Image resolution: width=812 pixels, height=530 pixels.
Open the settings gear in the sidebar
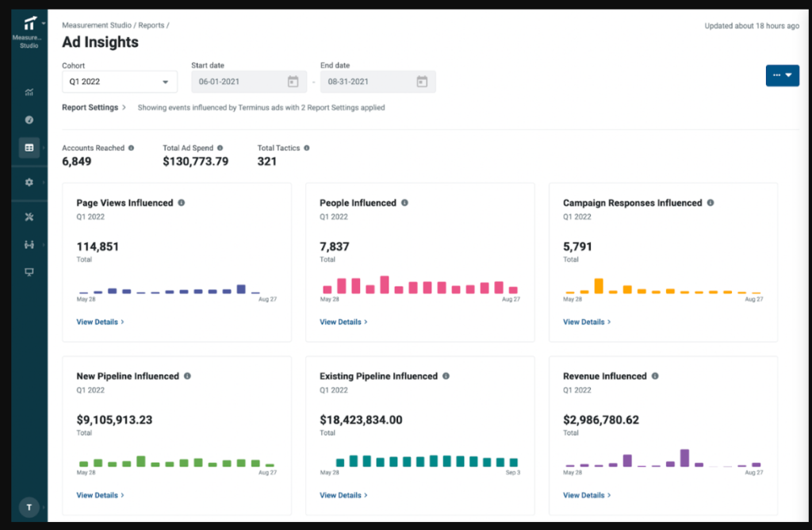tap(29, 182)
